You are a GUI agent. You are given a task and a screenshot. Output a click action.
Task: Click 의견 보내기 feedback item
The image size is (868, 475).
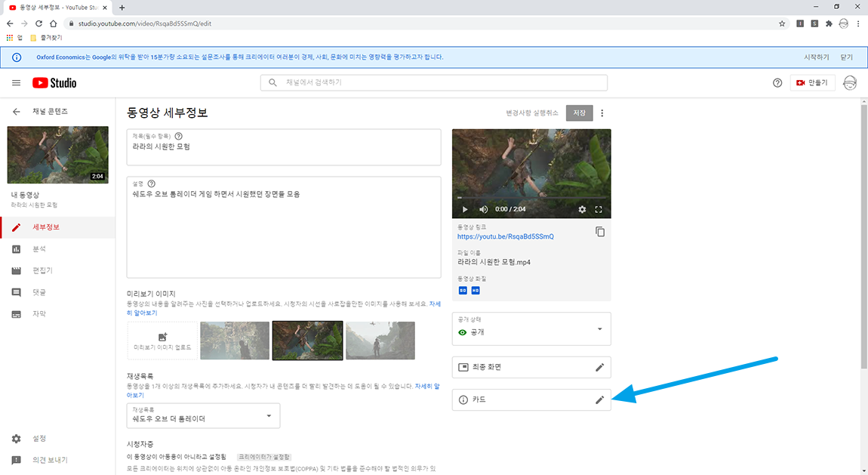[57, 459]
